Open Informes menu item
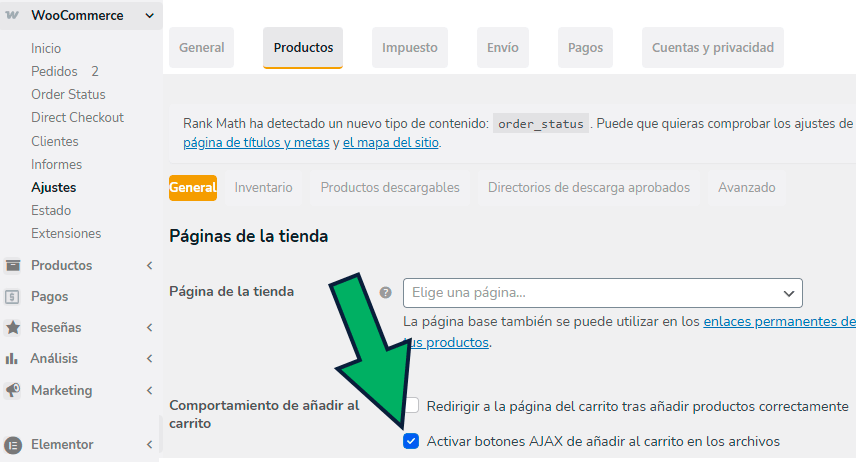 tap(56, 164)
